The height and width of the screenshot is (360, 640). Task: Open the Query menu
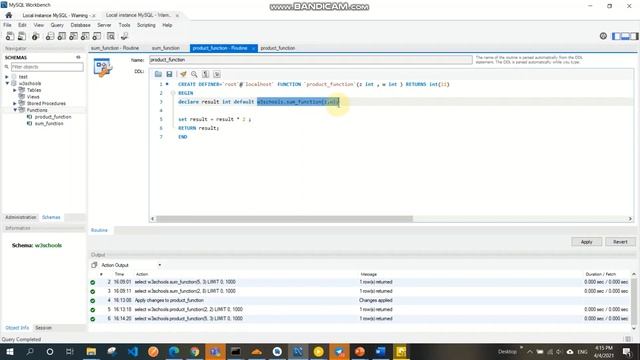coord(57,25)
